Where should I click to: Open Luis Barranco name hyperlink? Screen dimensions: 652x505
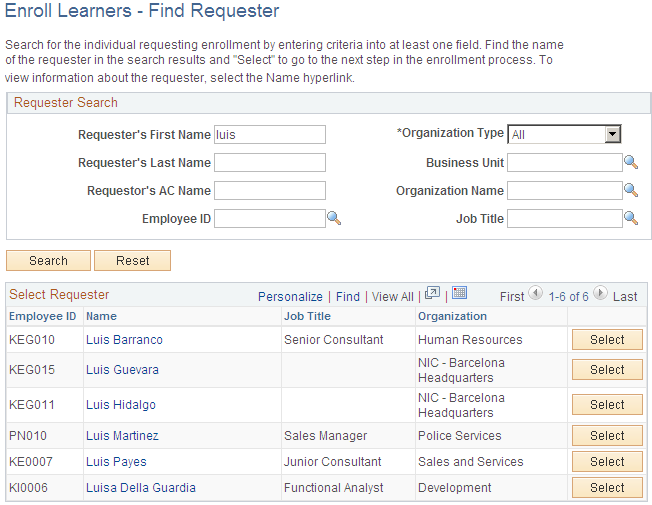(x=124, y=340)
